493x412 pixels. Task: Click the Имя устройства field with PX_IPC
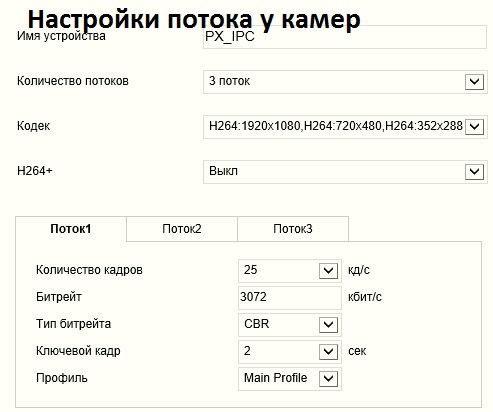[x=345, y=37]
